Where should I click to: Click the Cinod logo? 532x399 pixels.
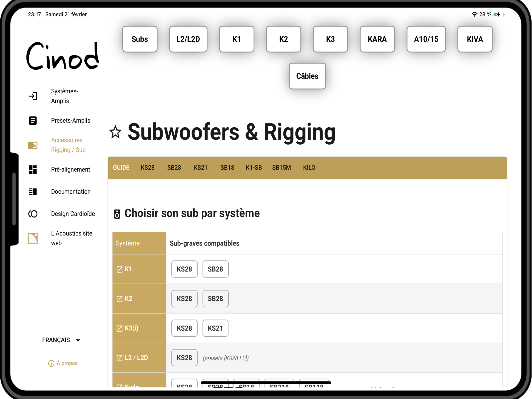pyautogui.click(x=62, y=56)
